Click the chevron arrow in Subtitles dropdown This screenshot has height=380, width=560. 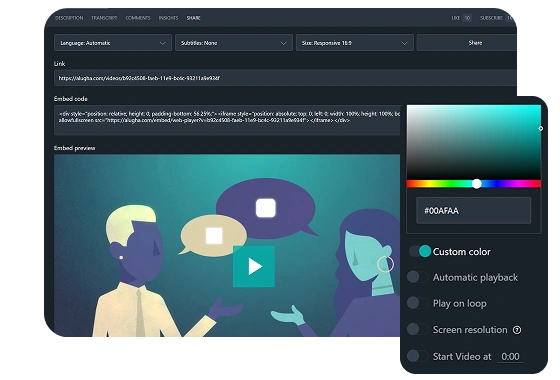tap(284, 43)
